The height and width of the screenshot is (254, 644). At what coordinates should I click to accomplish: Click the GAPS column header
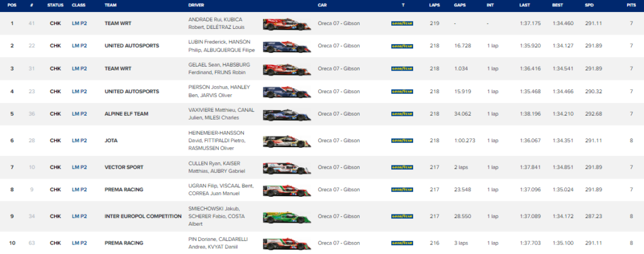[460, 5]
